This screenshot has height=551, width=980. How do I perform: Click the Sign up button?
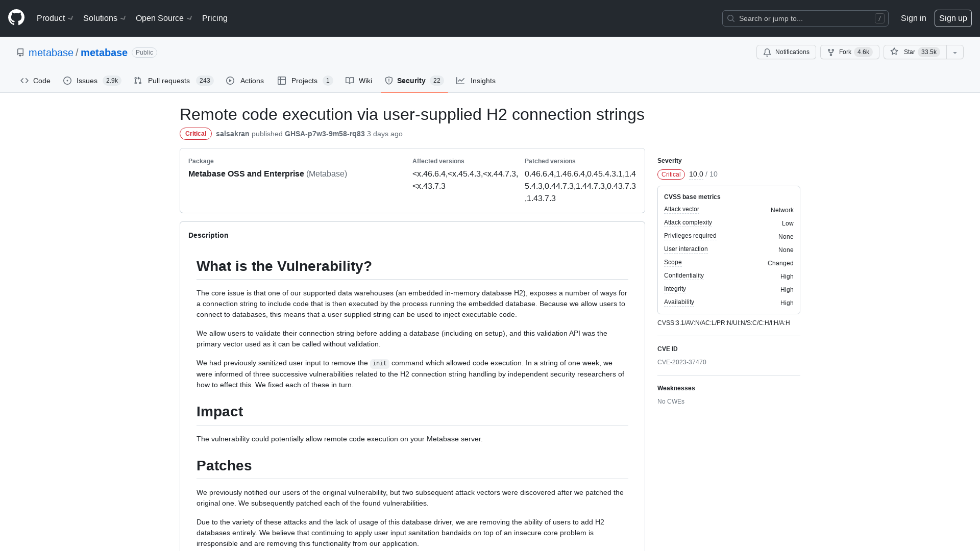click(x=953, y=18)
